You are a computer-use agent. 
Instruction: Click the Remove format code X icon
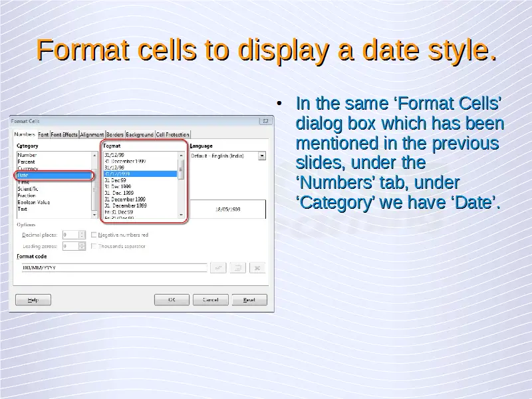[x=258, y=267]
